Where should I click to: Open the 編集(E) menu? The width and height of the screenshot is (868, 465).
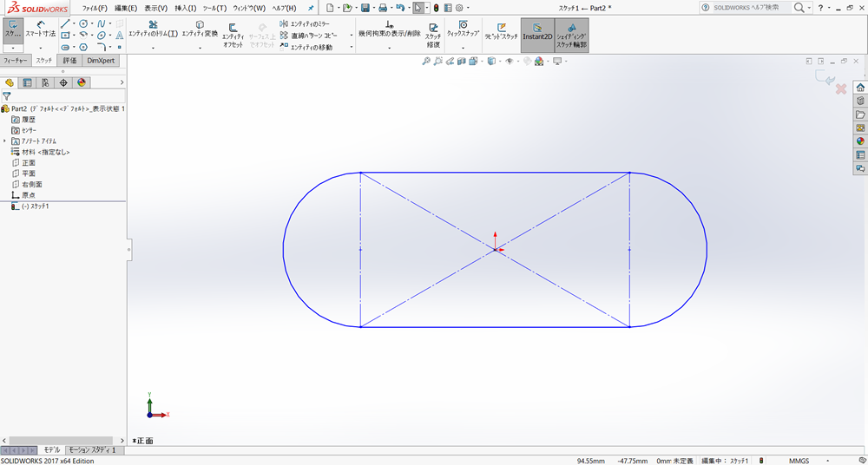coord(126,9)
